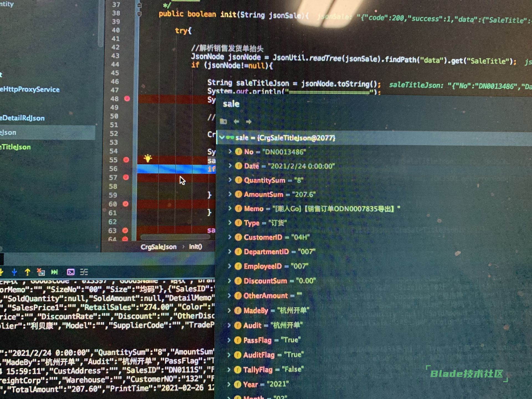The height and width of the screenshot is (399, 532).
Task: Toggle the breakpoint on line 48
Action: click(127, 99)
